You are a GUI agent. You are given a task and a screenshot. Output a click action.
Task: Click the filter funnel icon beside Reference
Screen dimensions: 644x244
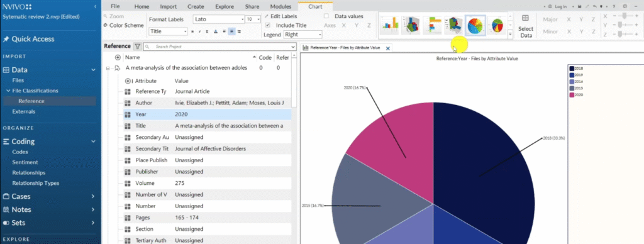point(137,47)
